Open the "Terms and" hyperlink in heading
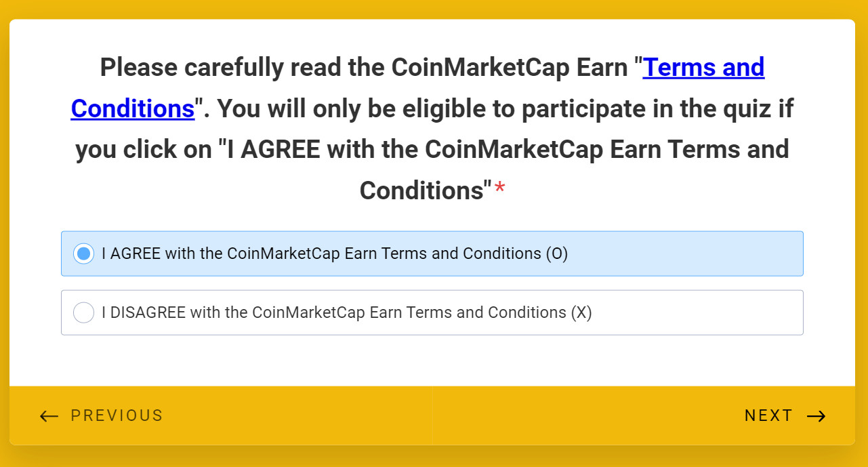The image size is (868, 467). [703, 68]
